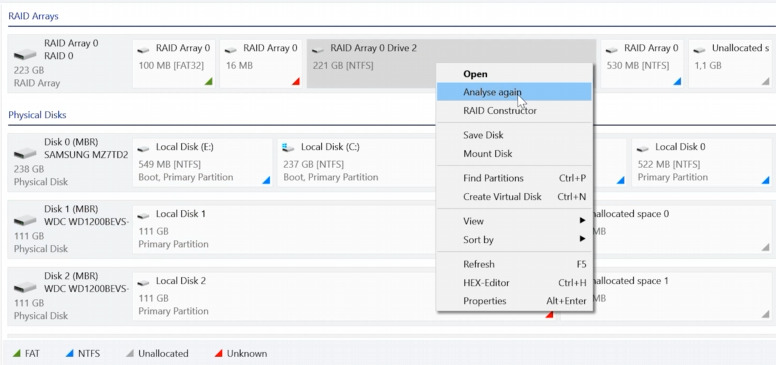Click the RAID Arrays section heading

33,16
